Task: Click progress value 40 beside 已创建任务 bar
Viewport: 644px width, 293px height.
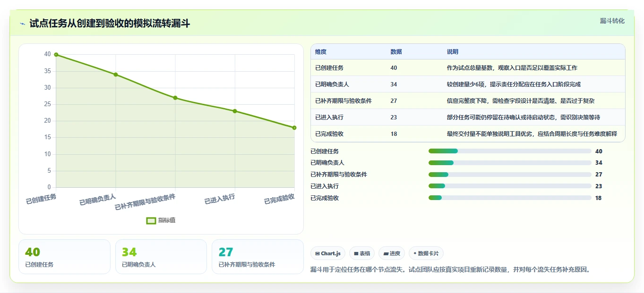Action: click(599, 151)
